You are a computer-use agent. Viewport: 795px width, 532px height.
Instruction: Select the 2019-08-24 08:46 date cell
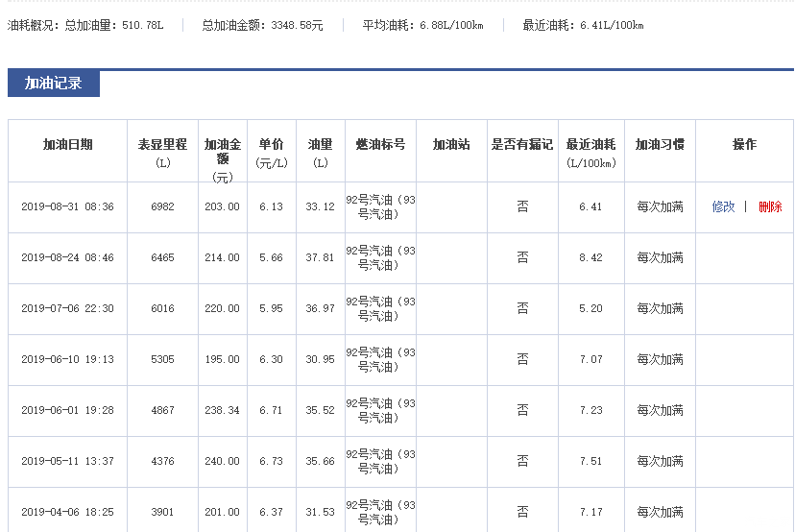[x=67, y=257]
